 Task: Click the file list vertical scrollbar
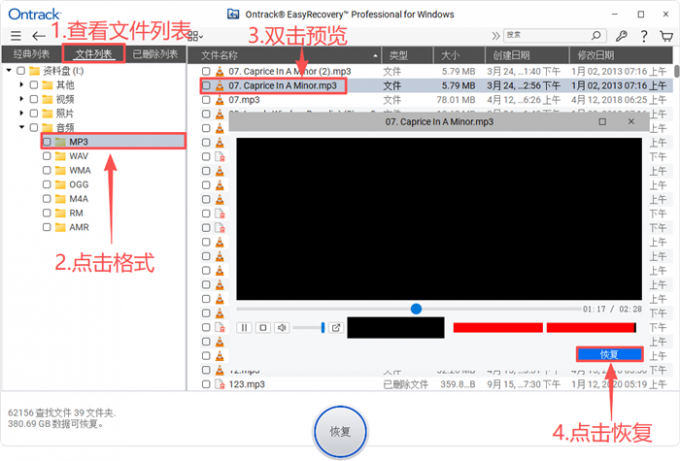(677, 71)
